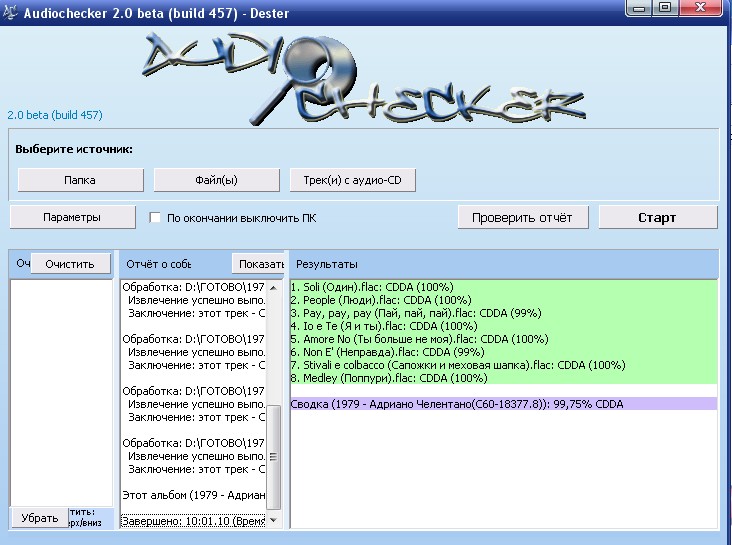Start the check with Старт
Image resolution: width=732 pixels, height=545 pixels.
coord(657,217)
